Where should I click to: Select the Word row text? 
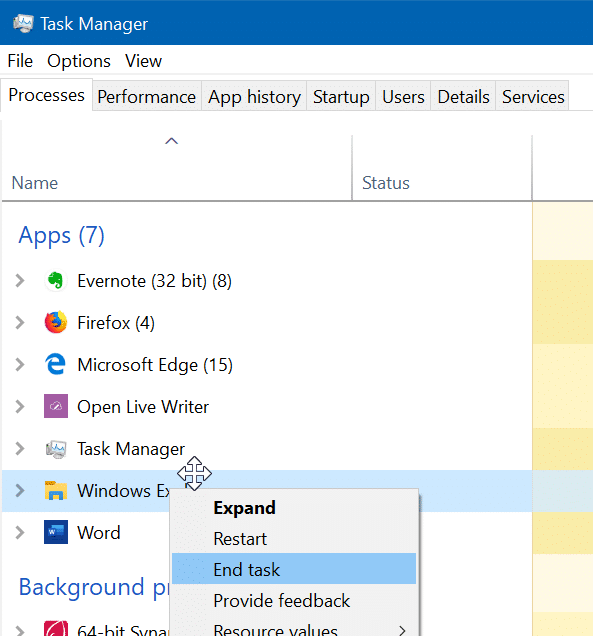coord(99,533)
